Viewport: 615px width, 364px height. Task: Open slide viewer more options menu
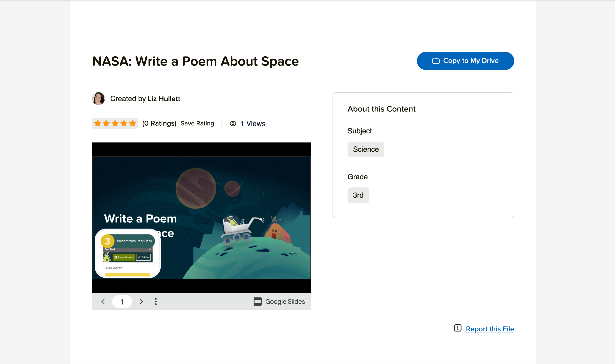156,302
